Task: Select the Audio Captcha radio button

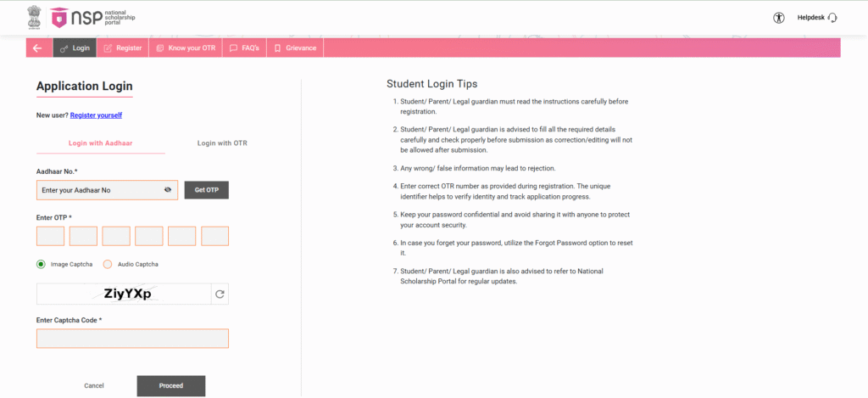Action: click(x=108, y=264)
